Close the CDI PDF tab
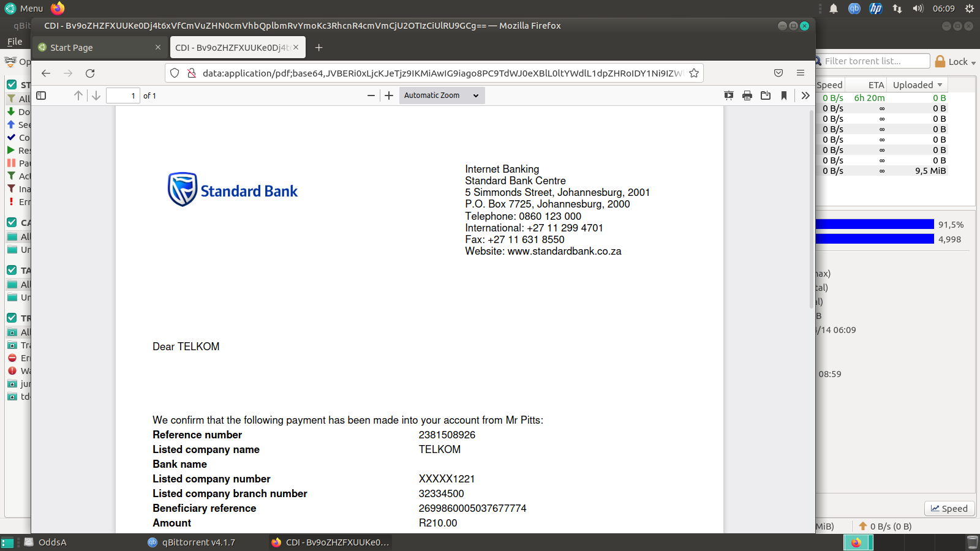 (x=296, y=47)
